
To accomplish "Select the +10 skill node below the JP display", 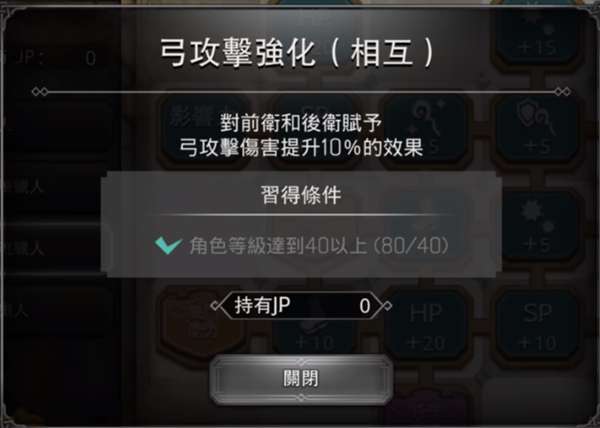I will 314,338.
